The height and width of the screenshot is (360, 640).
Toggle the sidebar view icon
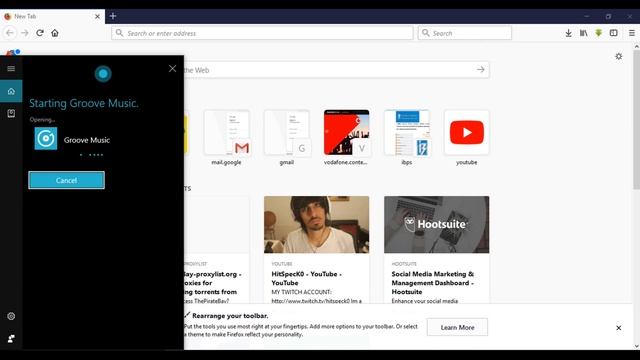click(613, 33)
